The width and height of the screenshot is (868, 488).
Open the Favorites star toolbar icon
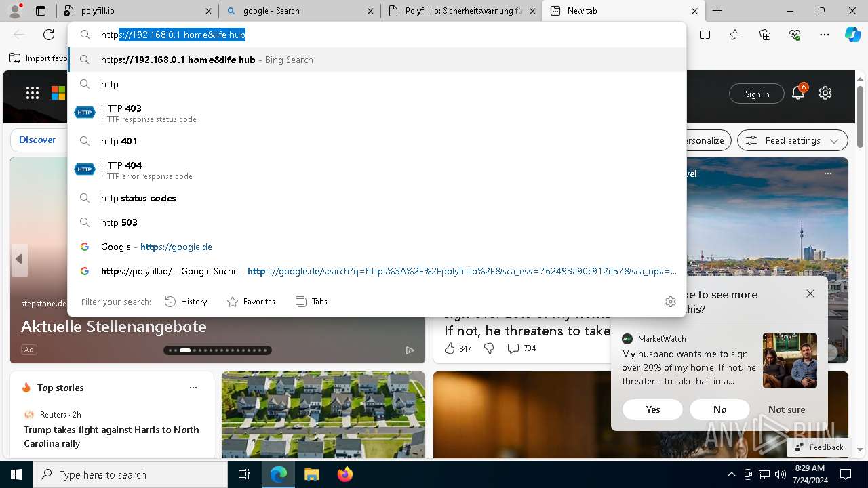(735, 35)
